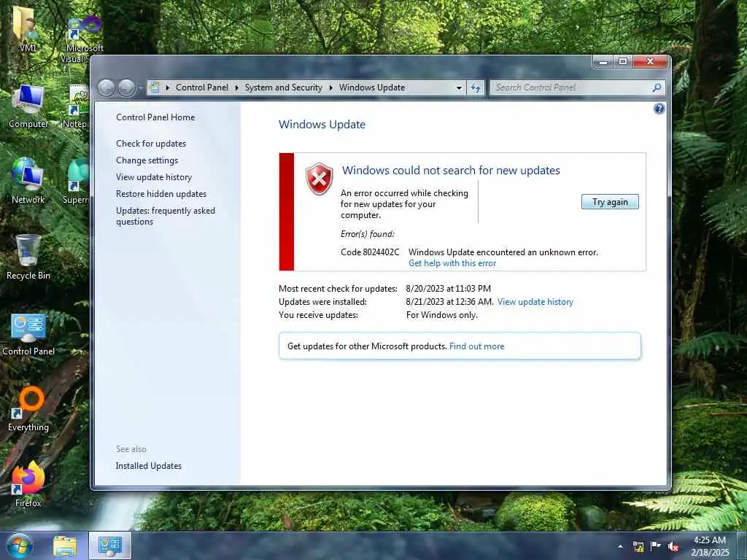This screenshot has width=747, height=560.
Task: Select the Everything desktop shortcut
Action: 28,410
